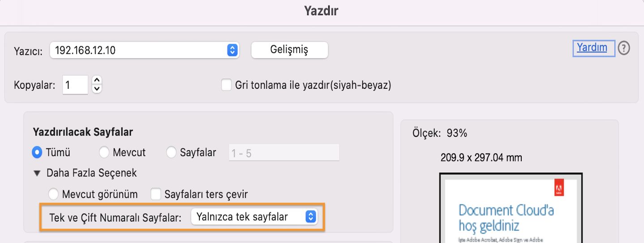Enable Gri tonlama ile yazdır checkbox
644x243 pixels.
click(227, 85)
